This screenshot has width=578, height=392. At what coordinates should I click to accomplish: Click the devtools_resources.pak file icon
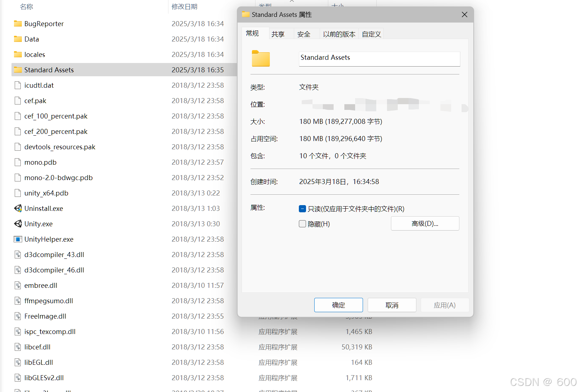tap(18, 147)
